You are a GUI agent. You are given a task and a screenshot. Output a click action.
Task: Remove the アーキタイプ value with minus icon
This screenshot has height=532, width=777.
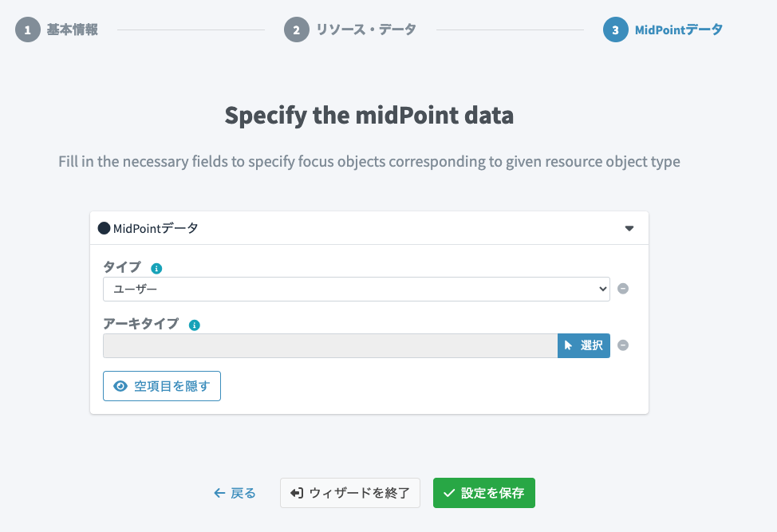click(x=623, y=345)
